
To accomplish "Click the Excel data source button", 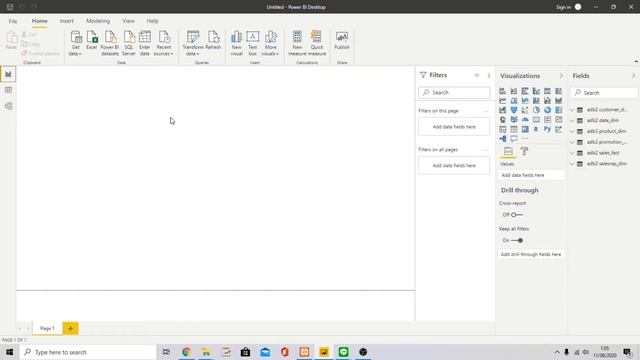I will pyautogui.click(x=92, y=40).
